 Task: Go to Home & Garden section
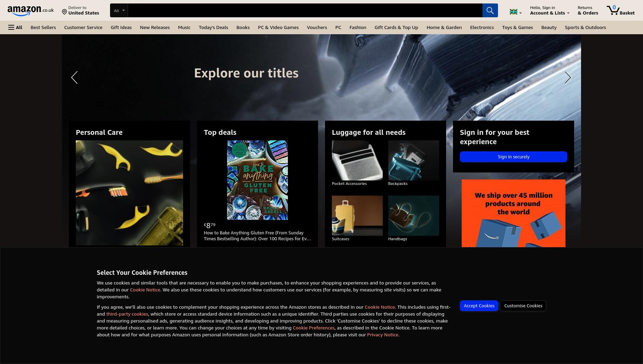pos(444,27)
